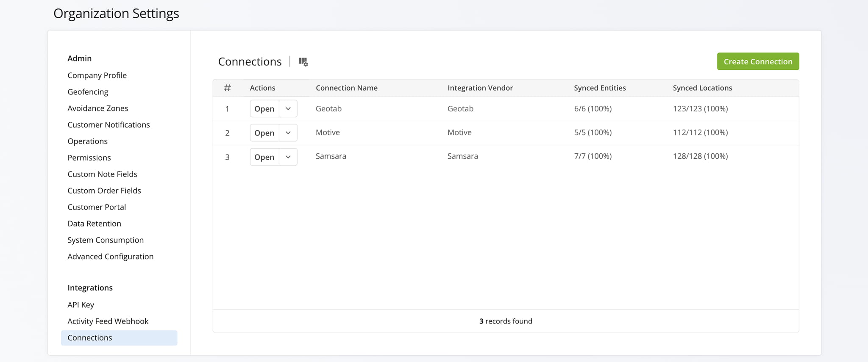Viewport: 868px width, 362px height.
Task: Sort by Synced Locations column header
Action: pyautogui.click(x=702, y=88)
